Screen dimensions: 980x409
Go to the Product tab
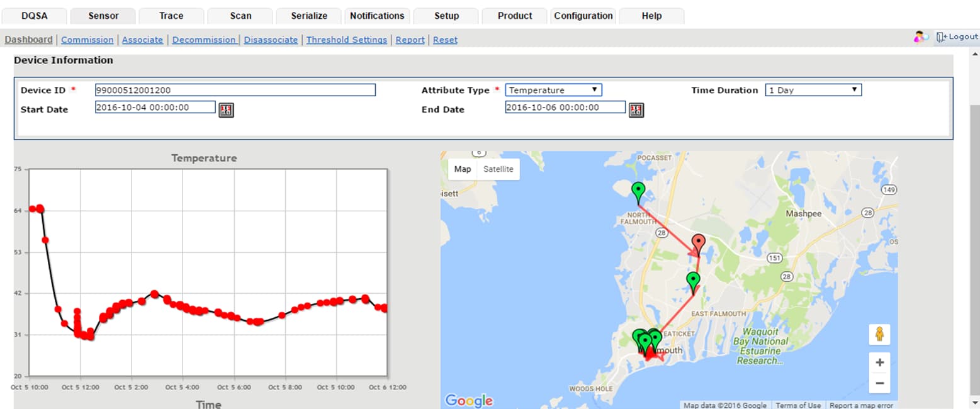[515, 16]
